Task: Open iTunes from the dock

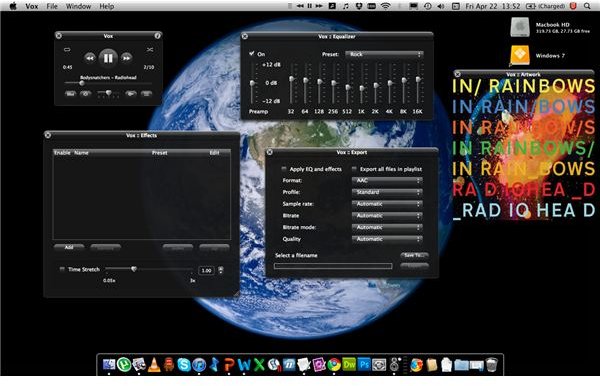Action: pyautogui.click(x=199, y=365)
